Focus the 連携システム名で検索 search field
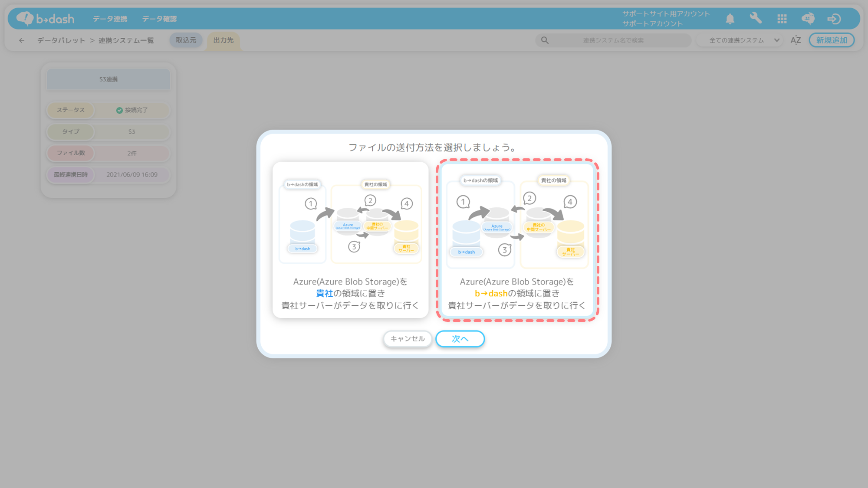The image size is (868, 488). point(613,40)
